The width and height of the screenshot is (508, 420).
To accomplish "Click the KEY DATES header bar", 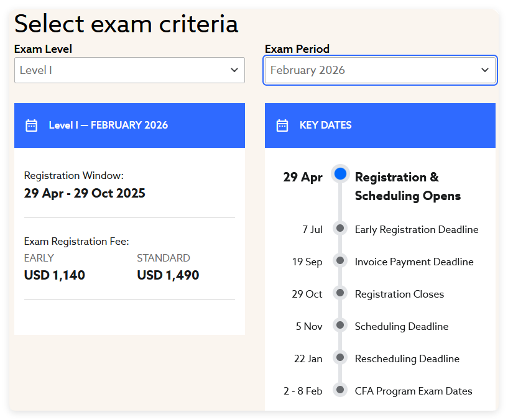I will pyautogui.click(x=380, y=126).
